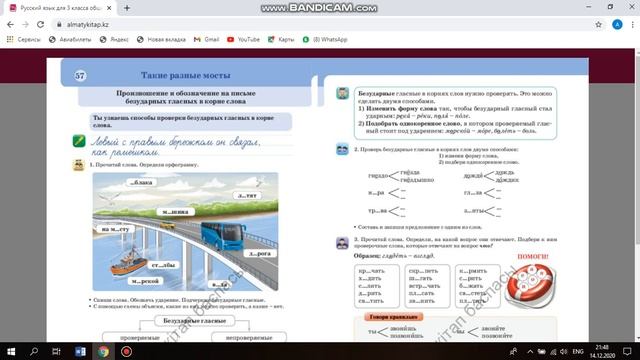The image size is (640, 360).
Task: Open a new browser tab
Action: point(127,8)
